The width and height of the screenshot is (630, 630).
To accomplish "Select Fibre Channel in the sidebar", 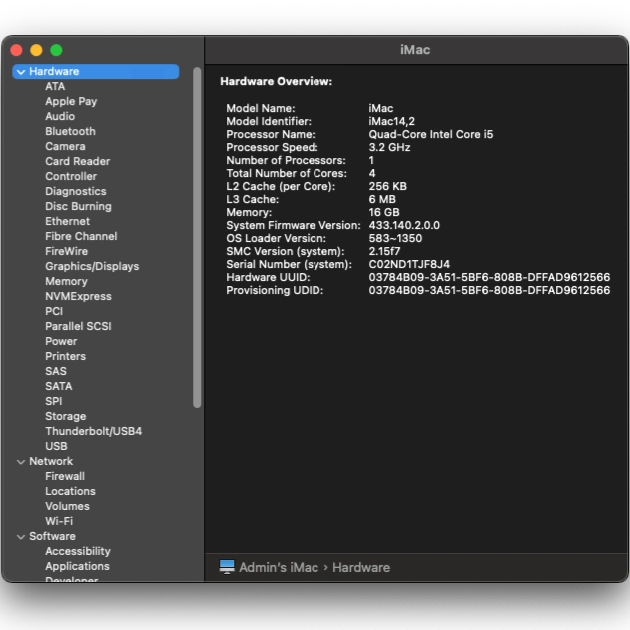I will tap(81, 236).
